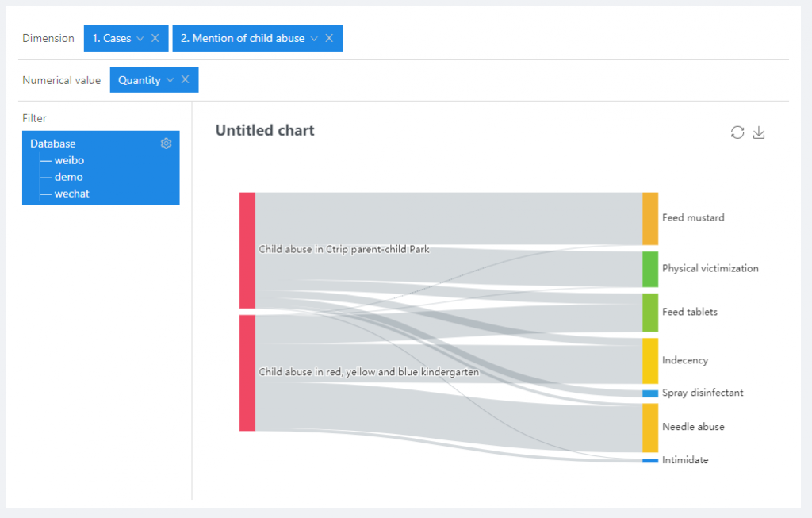
Task: Click the blue Spray disinfectant node
Action: tap(650, 393)
